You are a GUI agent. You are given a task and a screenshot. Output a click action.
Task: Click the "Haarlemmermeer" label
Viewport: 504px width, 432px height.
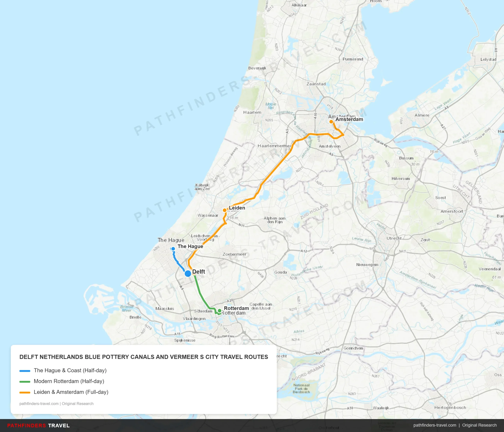coord(274,146)
